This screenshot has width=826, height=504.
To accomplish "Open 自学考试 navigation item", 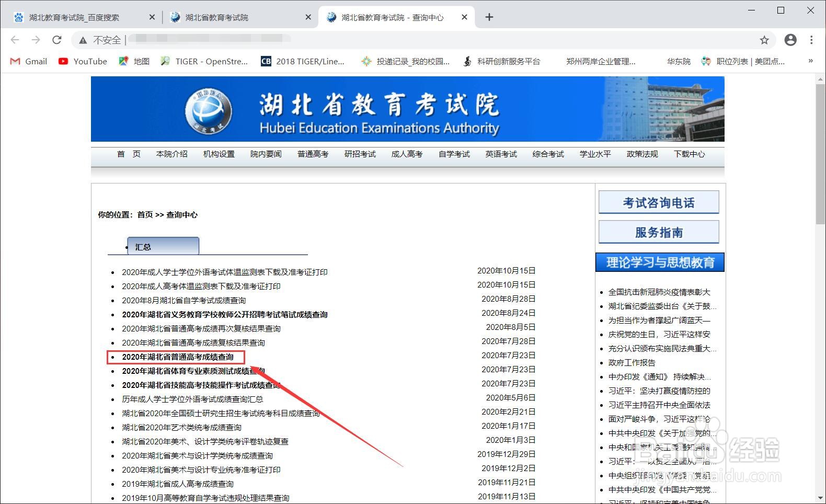I will tap(454, 154).
